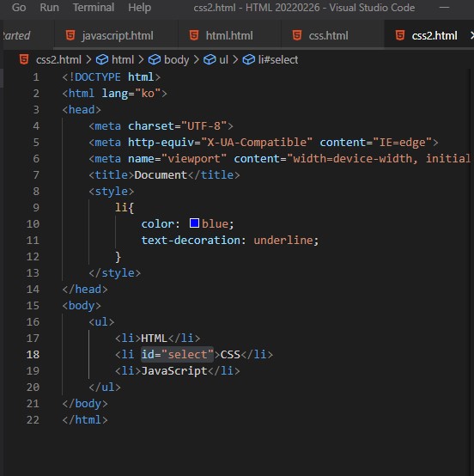474x476 pixels.
Task: Open the li#select breadcrumb item
Action: tap(278, 60)
